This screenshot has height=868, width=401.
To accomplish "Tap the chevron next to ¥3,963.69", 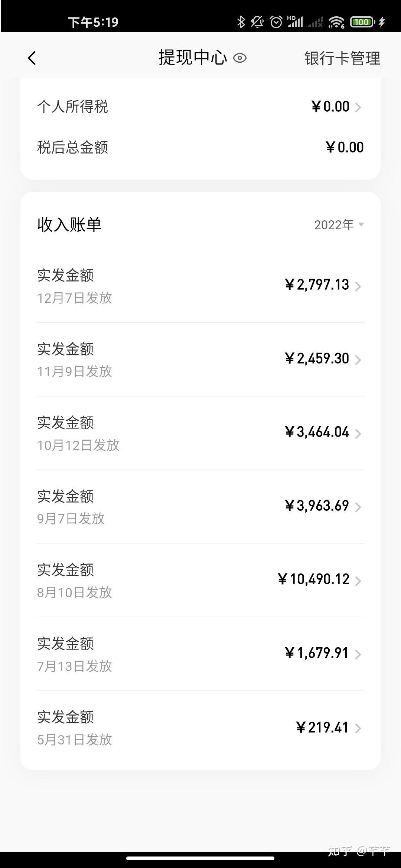I will pyautogui.click(x=358, y=507).
